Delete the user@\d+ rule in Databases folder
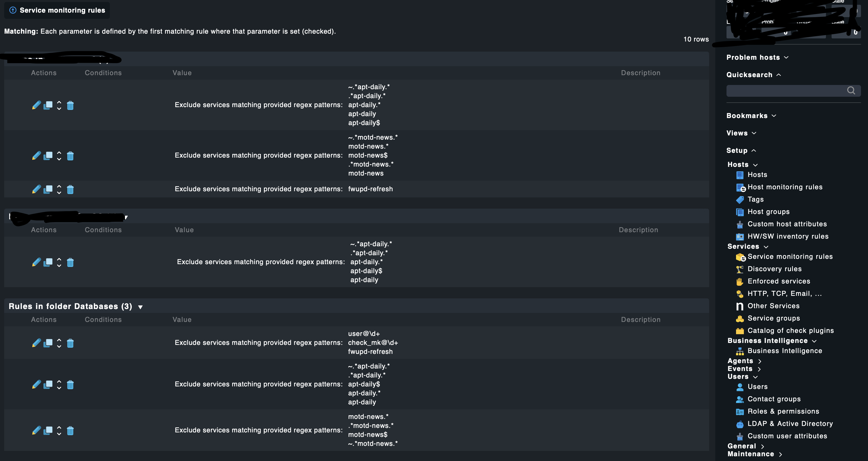868x461 pixels. [x=70, y=343]
